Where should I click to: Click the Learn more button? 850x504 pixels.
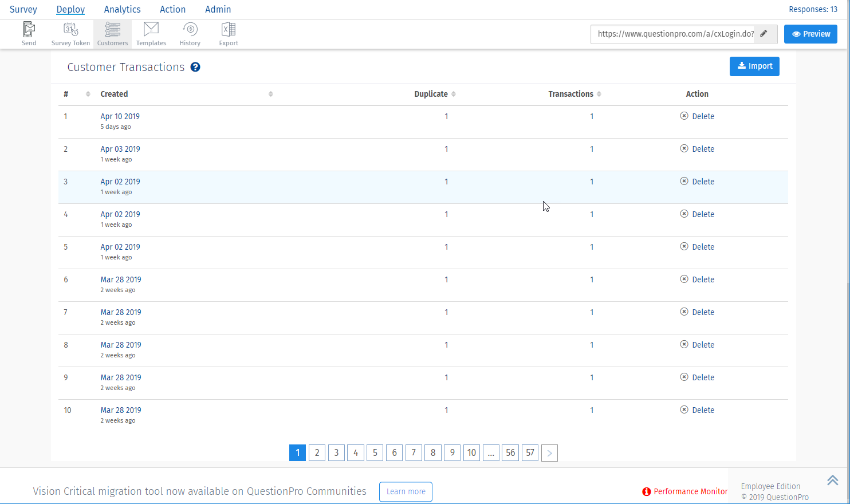406,491
